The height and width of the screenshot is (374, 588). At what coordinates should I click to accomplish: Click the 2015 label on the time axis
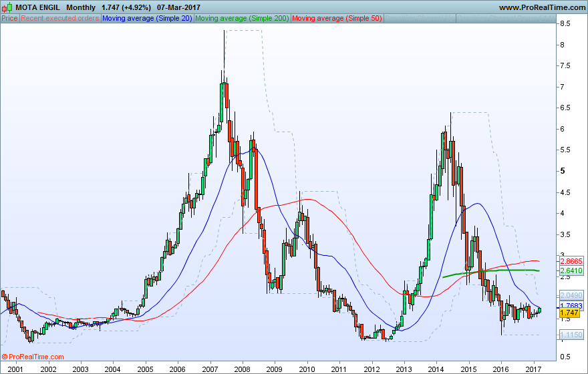(469, 369)
